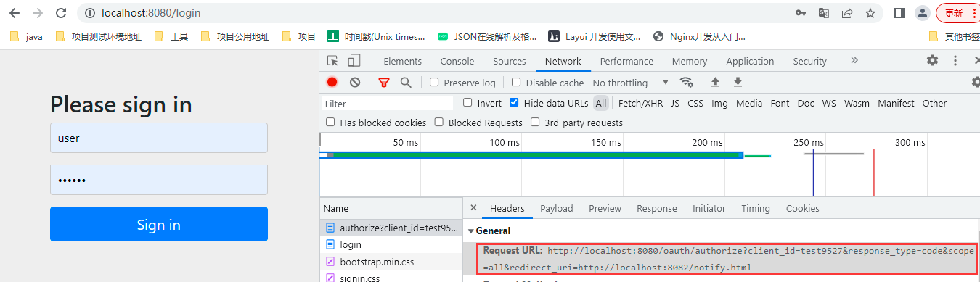Open the Initiator tab of request
This screenshot has height=282, width=980.
pyautogui.click(x=709, y=208)
